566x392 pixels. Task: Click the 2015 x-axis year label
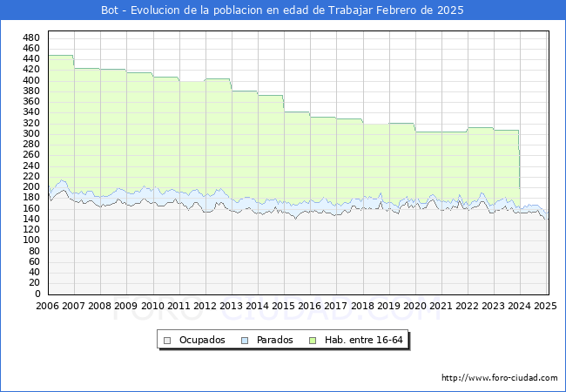click(283, 306)
